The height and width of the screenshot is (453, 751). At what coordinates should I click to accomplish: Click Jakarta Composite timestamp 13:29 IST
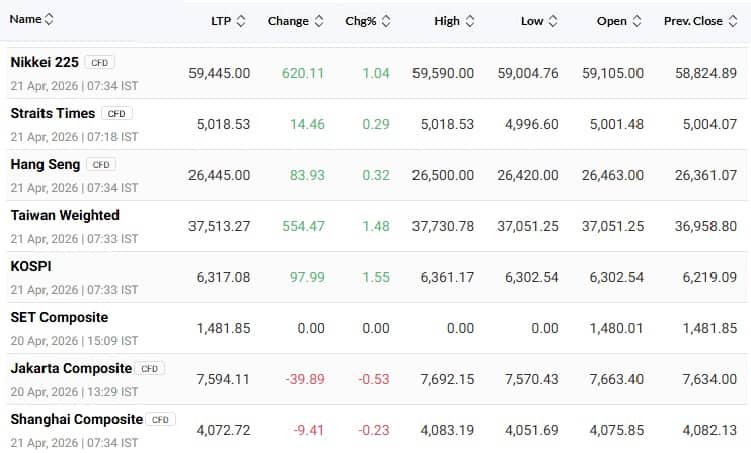pos(113,392)
